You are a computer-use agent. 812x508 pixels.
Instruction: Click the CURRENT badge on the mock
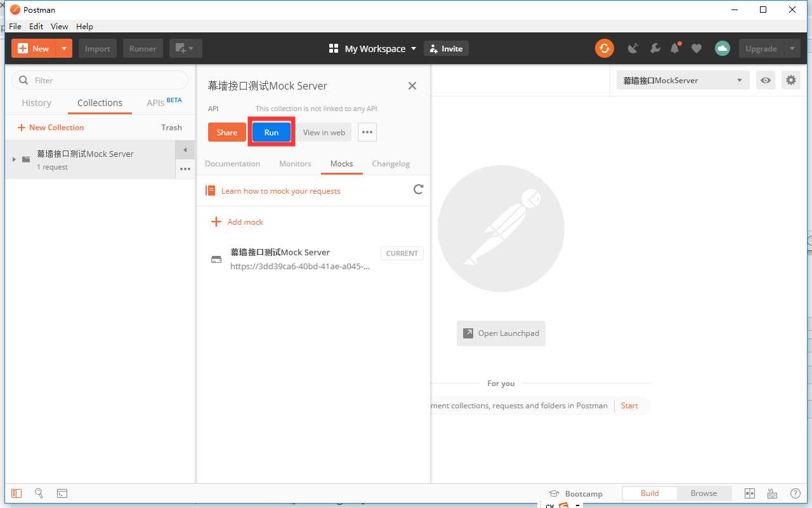click(x=402, y=253)
